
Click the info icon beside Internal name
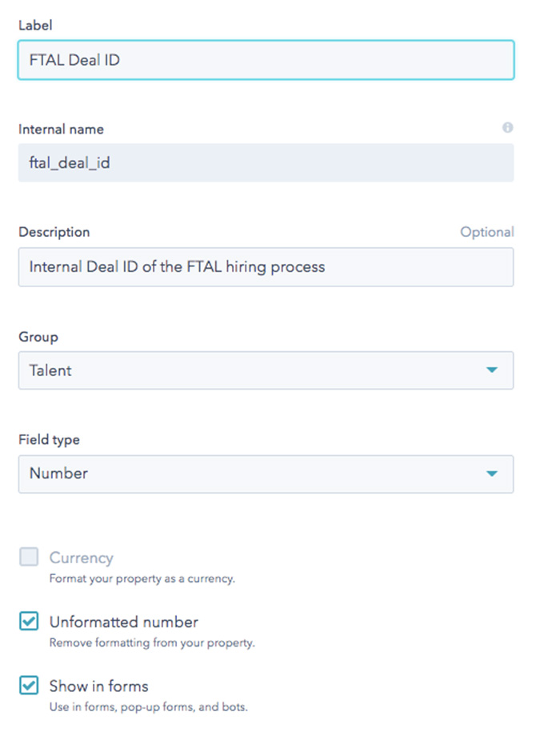pyautogui.click(x=507, y=128)
